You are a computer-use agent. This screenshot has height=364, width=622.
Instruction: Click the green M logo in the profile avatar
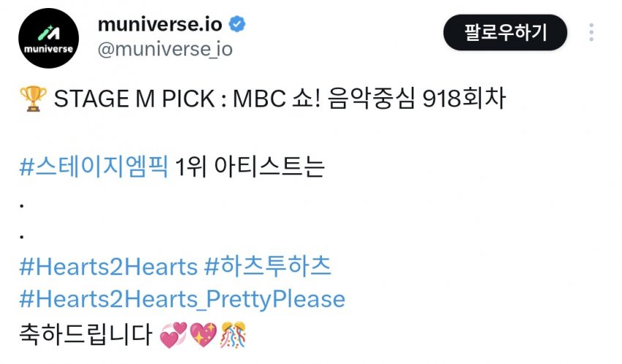coord(49,33)
